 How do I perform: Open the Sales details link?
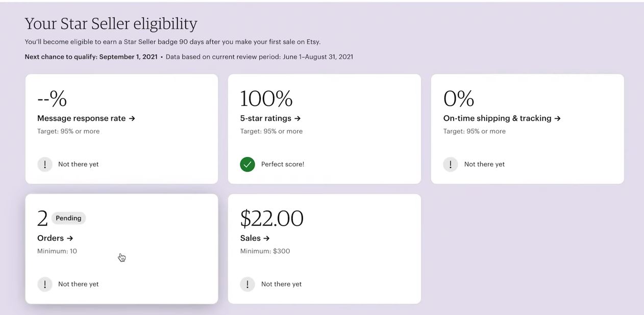[x=255, y=238]
